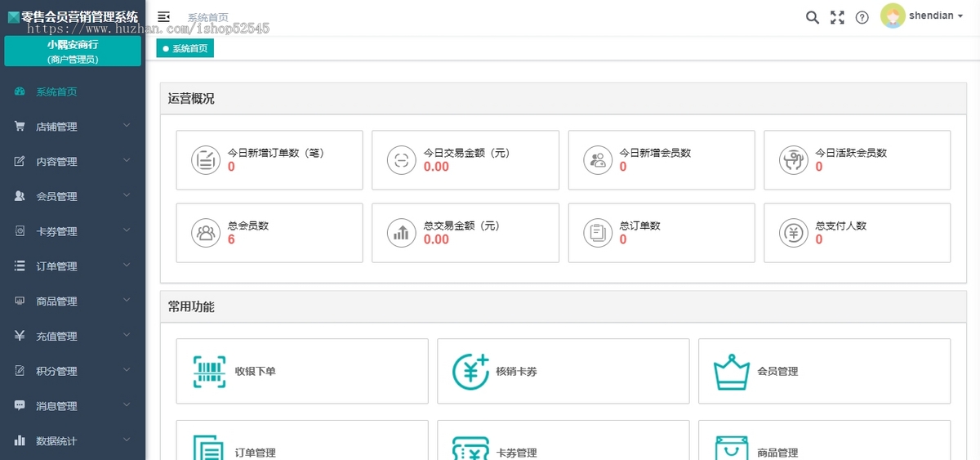The height and width of the screenshot is (460, 980).
Task: Click the 今日新增会员数 icon
Action: point(598,159)
